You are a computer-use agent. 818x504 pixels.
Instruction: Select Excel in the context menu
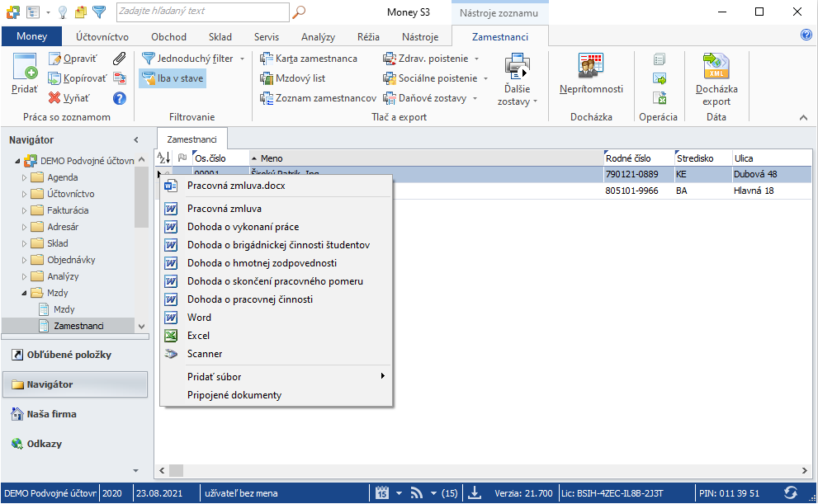[276, 336]
